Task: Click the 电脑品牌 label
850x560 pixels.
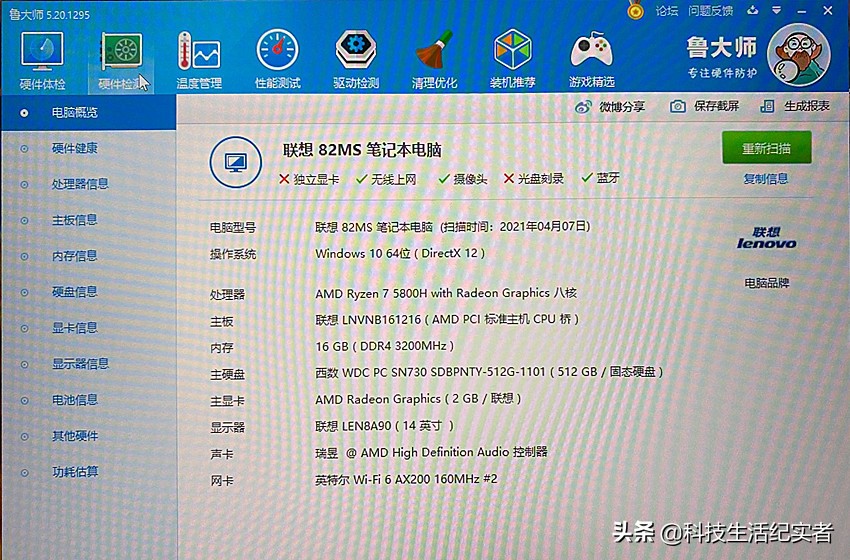Action: pos(767,283)
